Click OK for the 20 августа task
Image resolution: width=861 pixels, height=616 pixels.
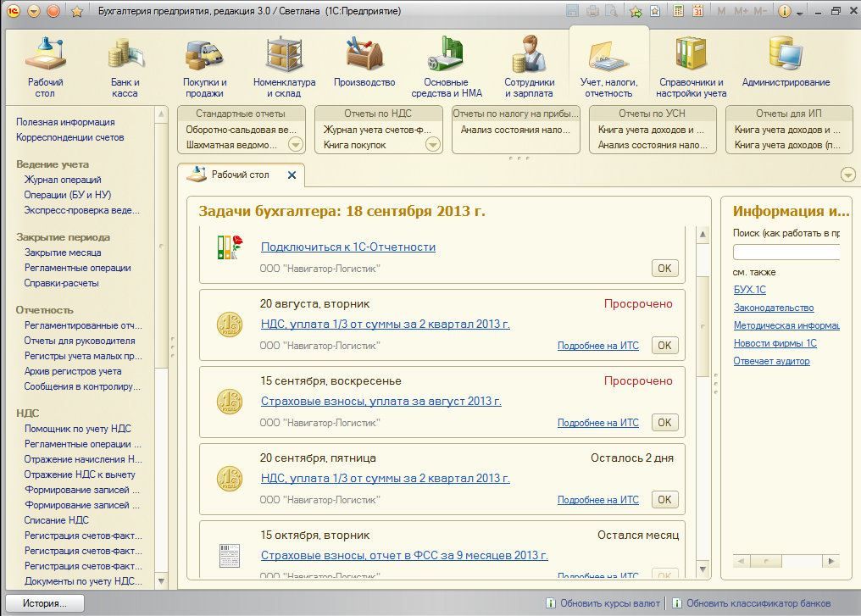pyautogui.click(x=665, y=346)
